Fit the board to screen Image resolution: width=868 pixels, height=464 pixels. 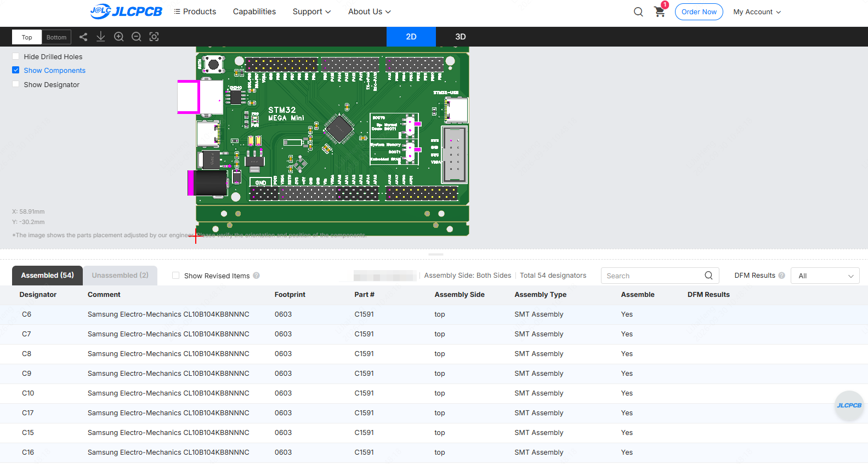[154, 37]
